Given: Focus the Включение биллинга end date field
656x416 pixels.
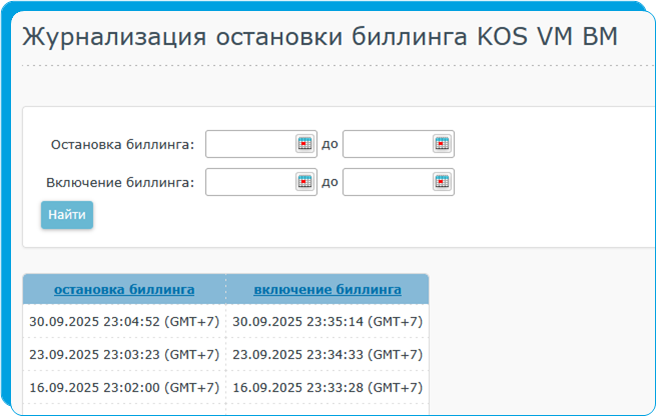Looking at the screenshot, I should tap(387, 182).
